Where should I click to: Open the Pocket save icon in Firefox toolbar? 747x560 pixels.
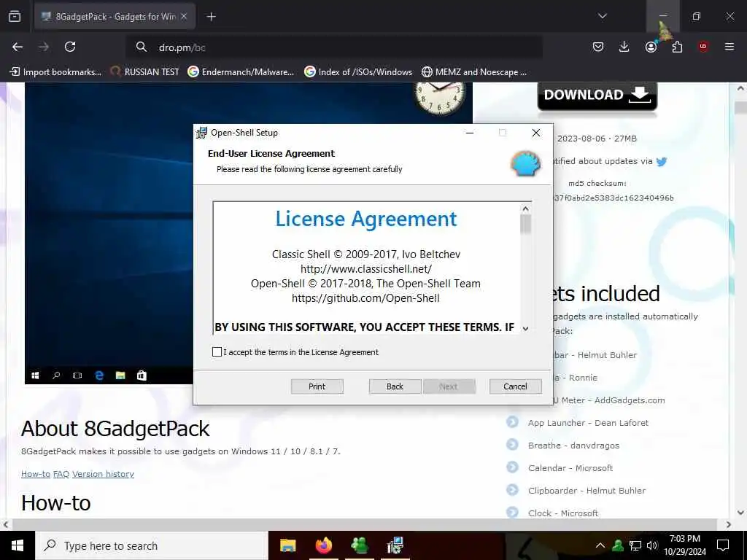(x=598, y=47)
